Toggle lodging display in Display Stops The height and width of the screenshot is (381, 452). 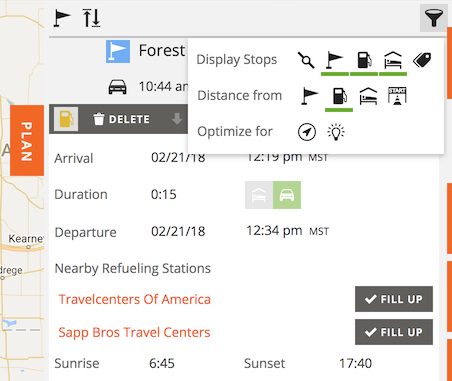coord(393,60)
